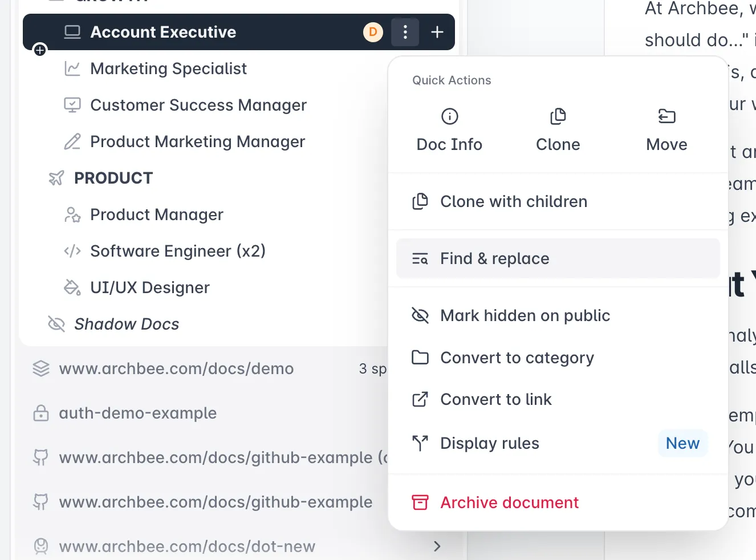Open Software Engineer (x2) document
The image size is (756, 560).
pos(178,251)
